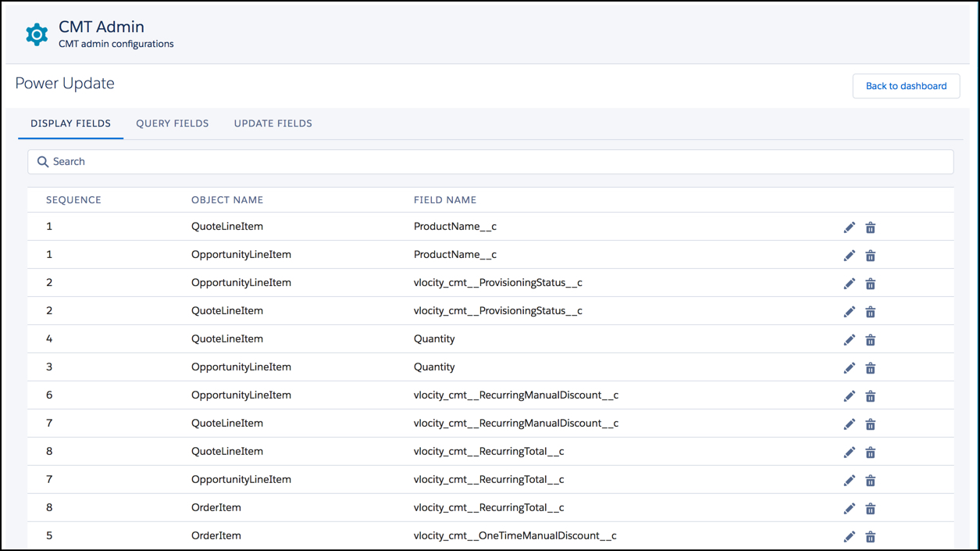Viewport: 980px width, 551px height.
Task: Click OrderItem in the OneTimeManualDiscount row
Action: [x=216, y=536]
